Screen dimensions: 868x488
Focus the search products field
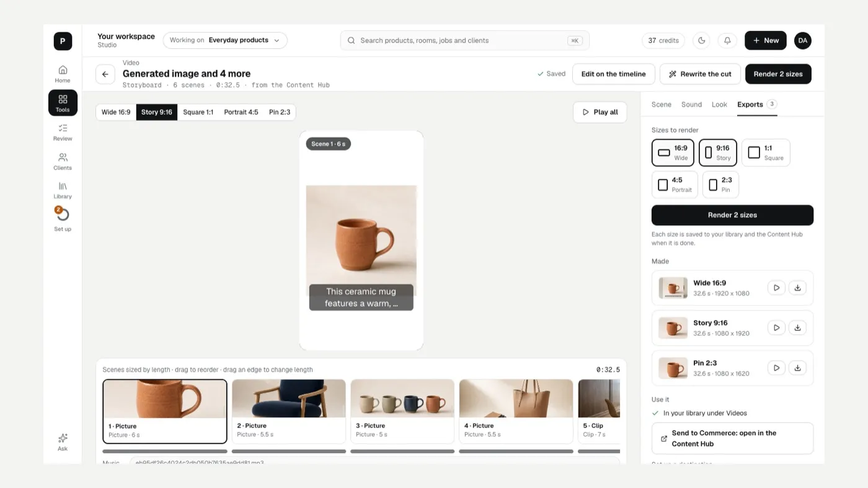click(465, 40)
